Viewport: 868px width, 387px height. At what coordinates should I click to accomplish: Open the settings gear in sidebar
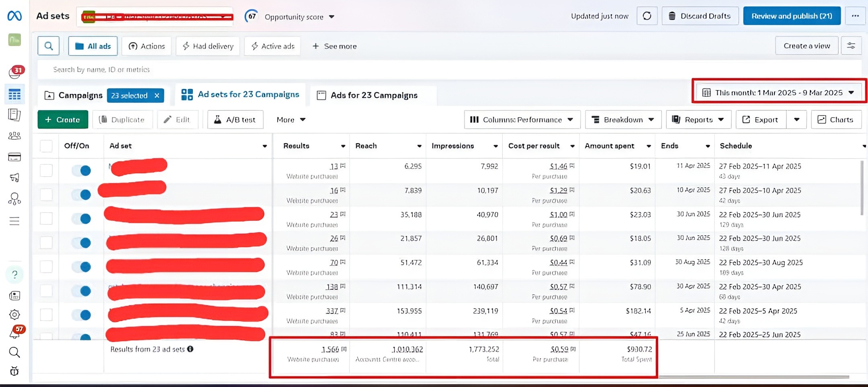14,315
